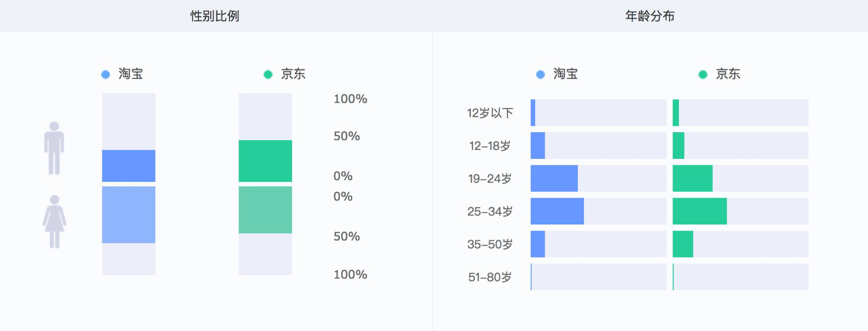Viewport: 868px width, 331px height.
Task: Click the 淘宝 legend label in 性别比例
Action: (131, 74)
